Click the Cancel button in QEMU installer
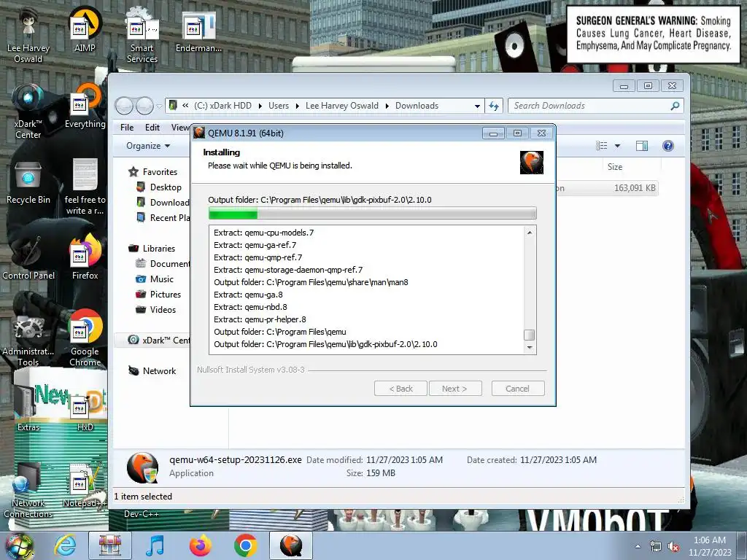The width and height of the screenshot is (747, 560). (518, 389)
